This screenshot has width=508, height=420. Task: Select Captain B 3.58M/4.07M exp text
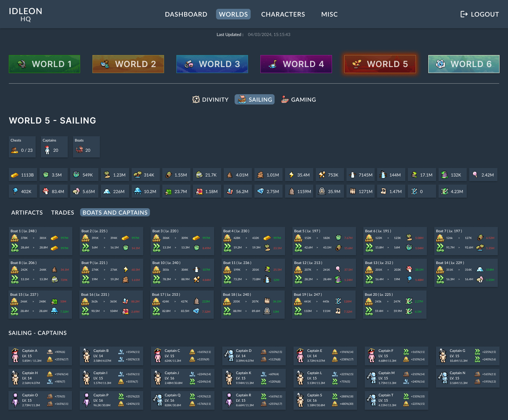coord(102,361)
